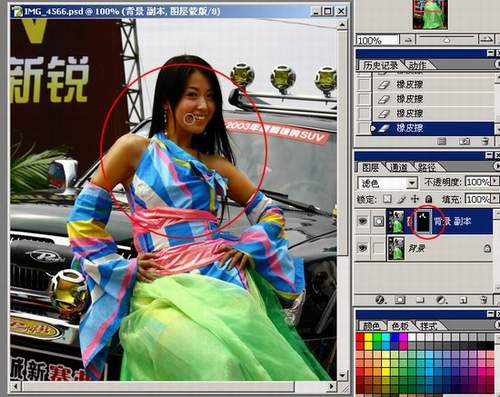Pick the cyan swatch in first row
This screenshot has width=500, height=397.
tap(386, 337)
